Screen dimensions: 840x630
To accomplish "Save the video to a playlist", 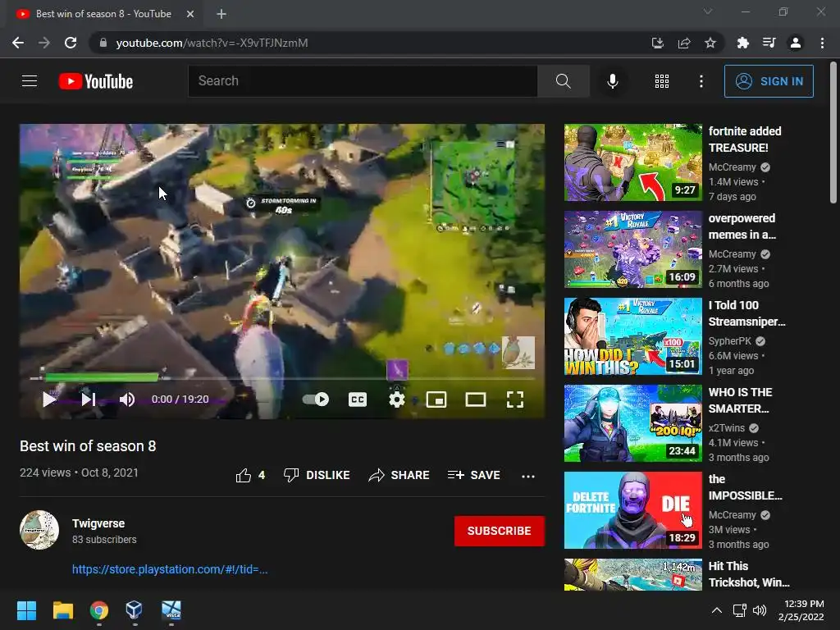I will 473,475.
